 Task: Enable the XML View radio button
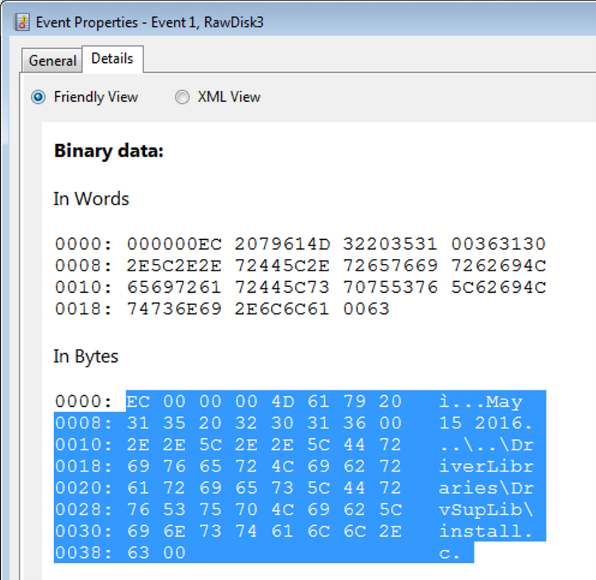(x=182, y=97)
